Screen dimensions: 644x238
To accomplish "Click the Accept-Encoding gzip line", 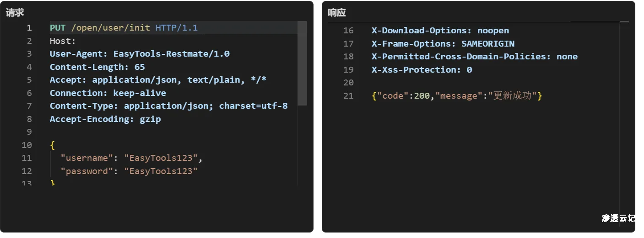I will pos(105,119).
